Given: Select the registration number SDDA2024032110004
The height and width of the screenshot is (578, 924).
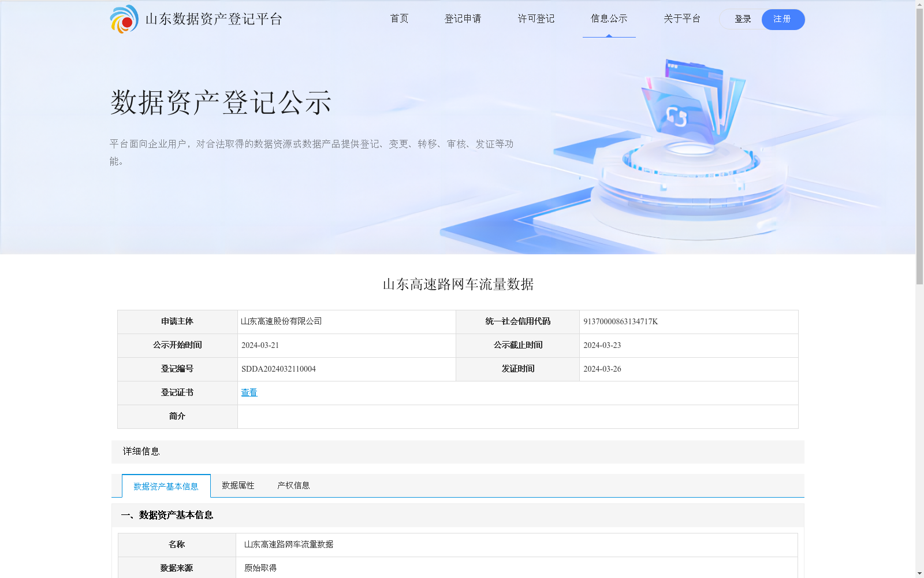Looking at the screenshot, I should click(278, 369).
